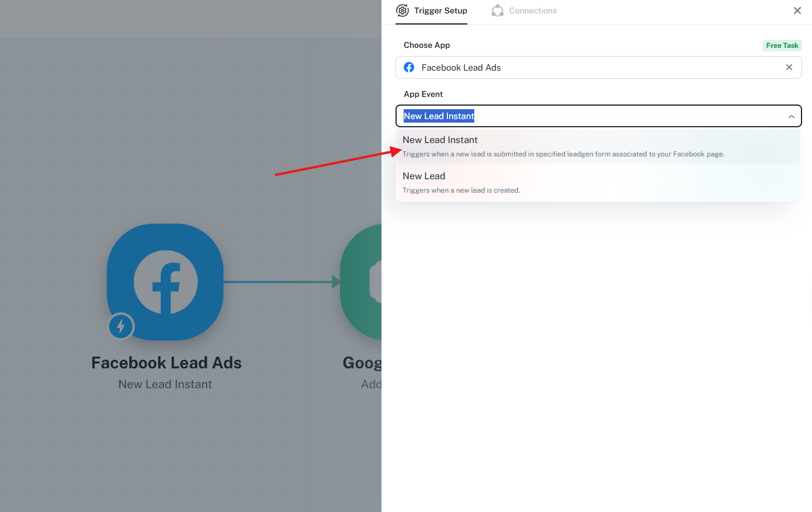This screenshot has height=512, width=812.
Task: Click the New Lead Instant option description
Action: click(x=563, y=154)
